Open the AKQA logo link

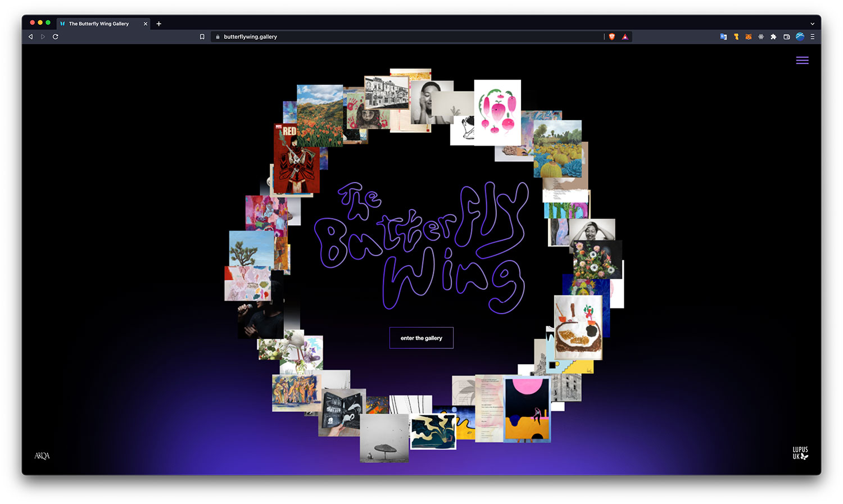click(42, 456)
